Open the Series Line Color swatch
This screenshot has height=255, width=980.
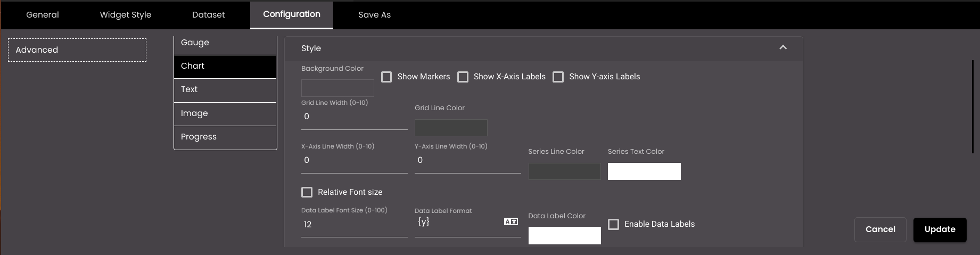tap(565, 171)
